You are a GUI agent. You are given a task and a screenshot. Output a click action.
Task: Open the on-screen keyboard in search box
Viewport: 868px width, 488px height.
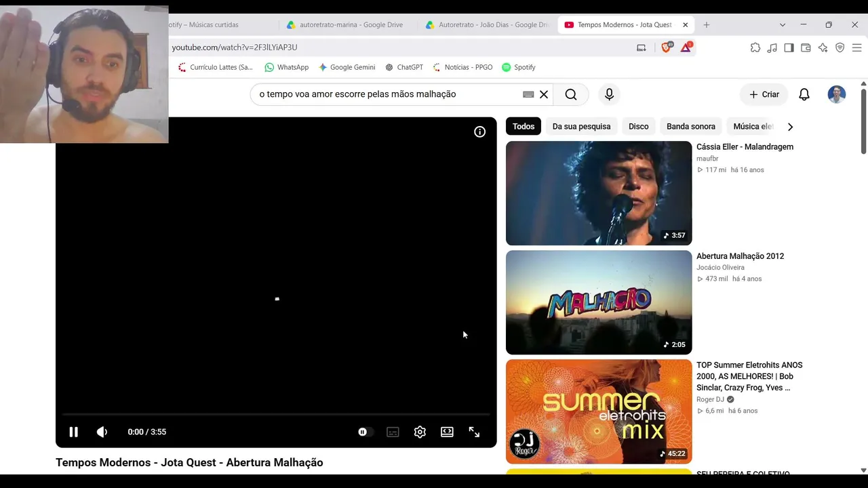pyautogui.click(x=528, y=94)
